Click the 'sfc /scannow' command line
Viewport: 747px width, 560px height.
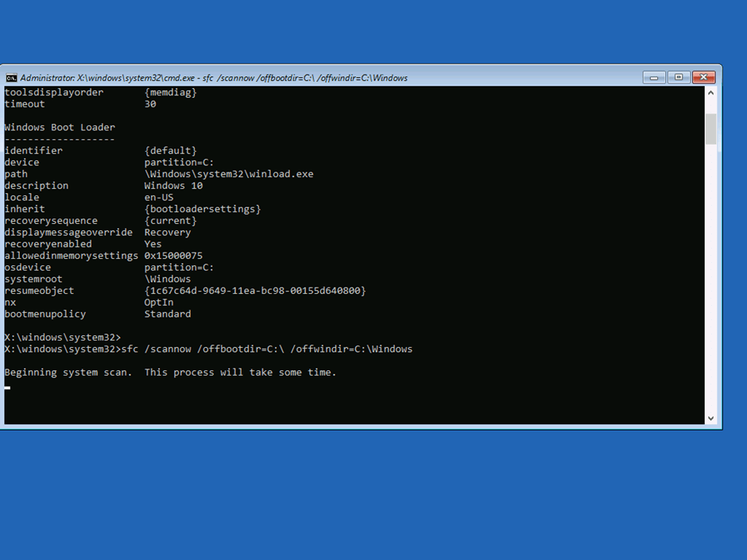click(209, 349)
